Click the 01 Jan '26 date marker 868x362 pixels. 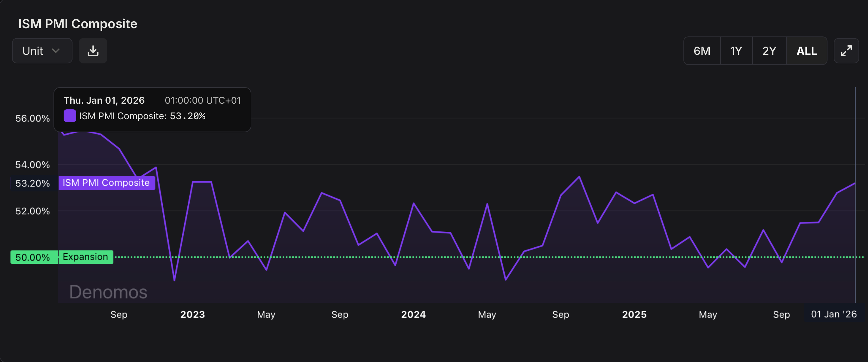click(x=833, y=314)
